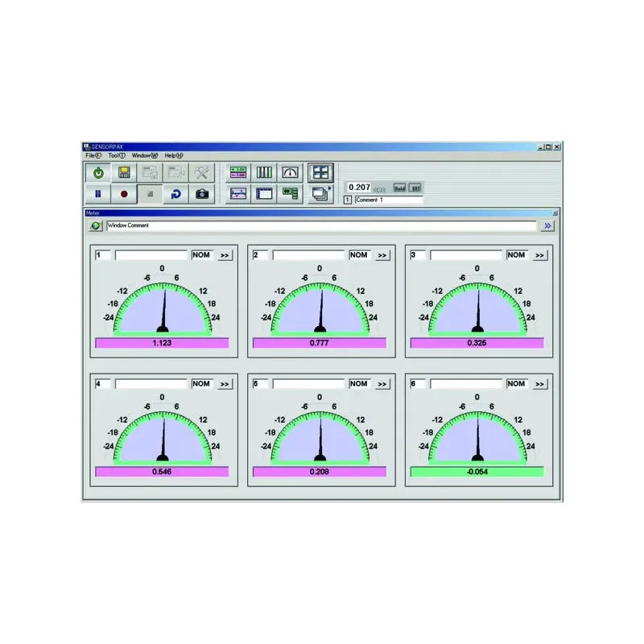Select the four-pane tile window layout icon
The image size is (644, 644).
321,172
